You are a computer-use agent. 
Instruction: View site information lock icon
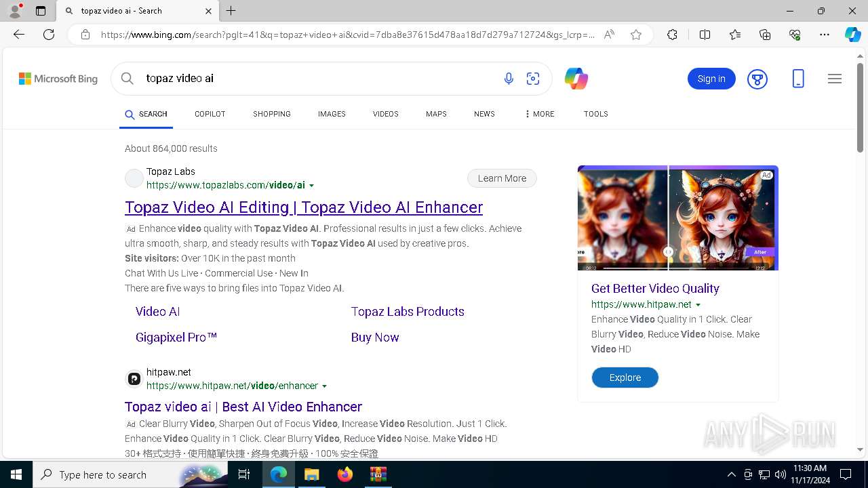[85, 35]
